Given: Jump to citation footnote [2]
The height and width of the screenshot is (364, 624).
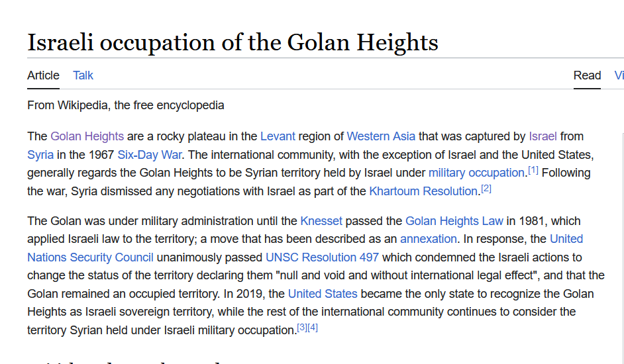Looking at the screenshot, I should [486, 189].
